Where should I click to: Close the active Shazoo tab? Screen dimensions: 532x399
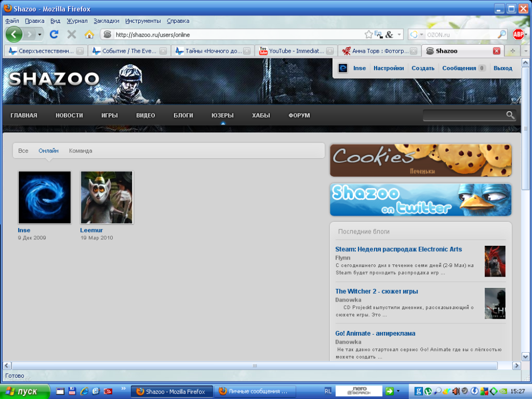496,51
